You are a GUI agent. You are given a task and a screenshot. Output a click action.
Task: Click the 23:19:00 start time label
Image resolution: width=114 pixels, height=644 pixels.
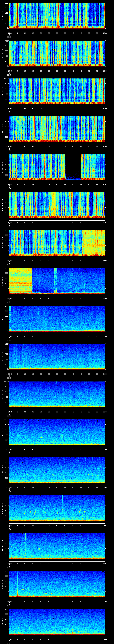(x=9, y=223)
